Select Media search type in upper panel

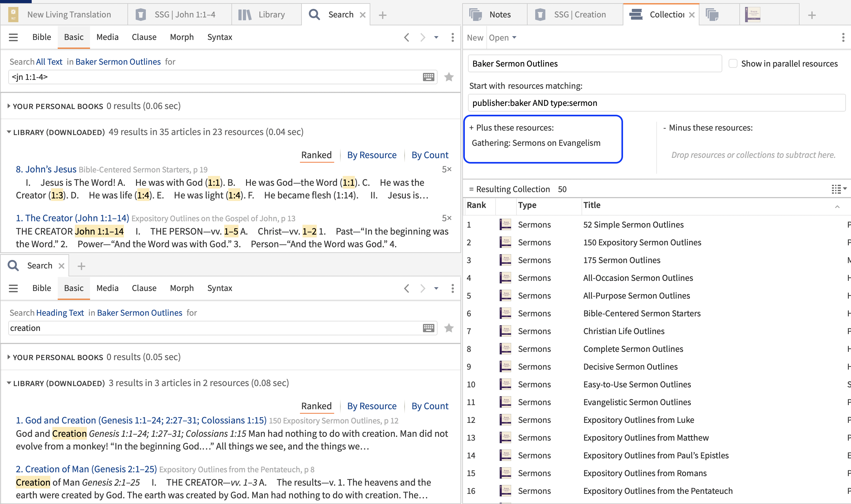pos(107,37)
